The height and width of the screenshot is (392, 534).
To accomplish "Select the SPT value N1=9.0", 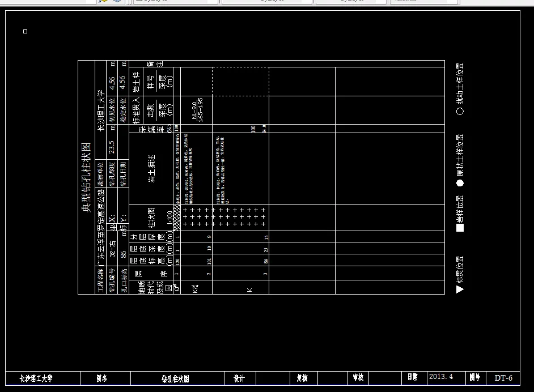I will (194, 110).
